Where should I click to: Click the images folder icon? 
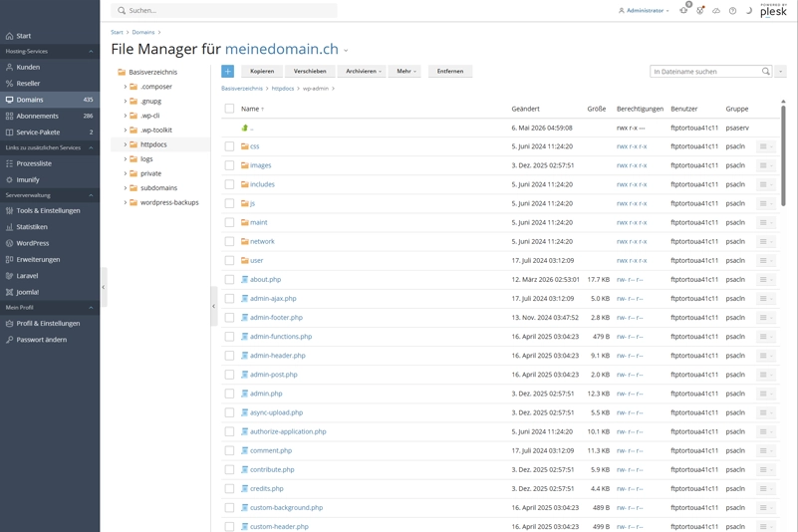click(x=245, y=165)
